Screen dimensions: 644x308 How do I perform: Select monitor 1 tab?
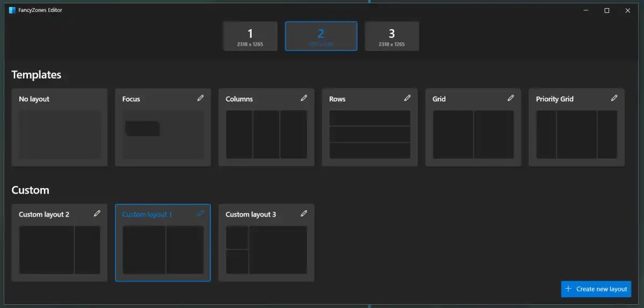pyautogui.click(x=250, y=37)
